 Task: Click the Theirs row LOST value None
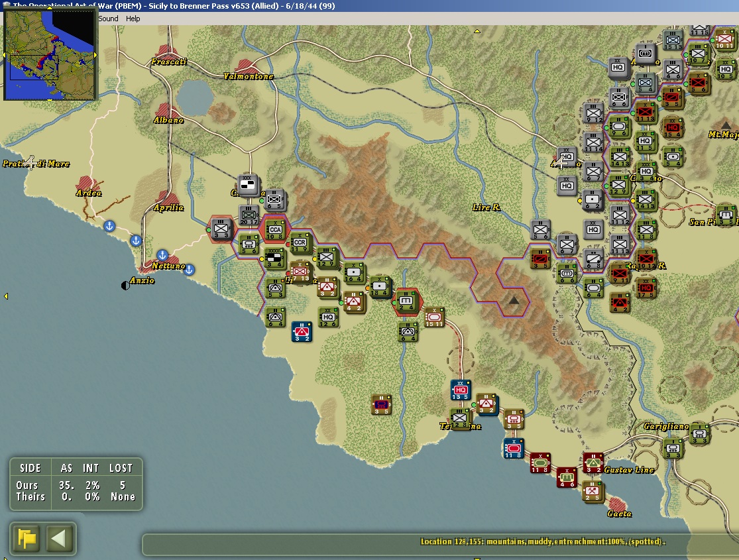pos(123,497)
